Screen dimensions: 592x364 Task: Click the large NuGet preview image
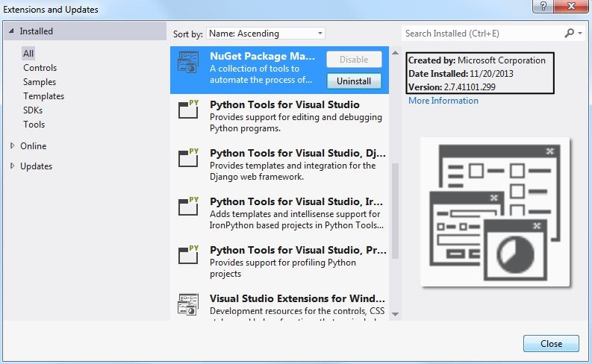tap(495, 212)
